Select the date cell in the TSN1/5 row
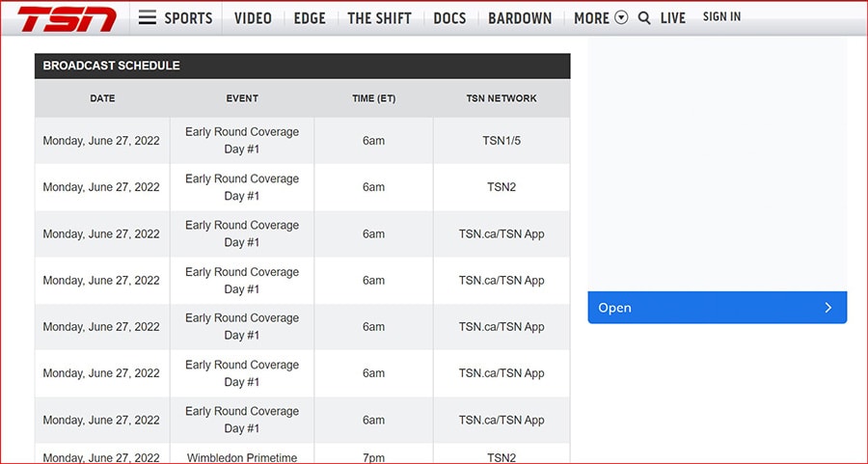868x464 pixels. tap(102, 141)
